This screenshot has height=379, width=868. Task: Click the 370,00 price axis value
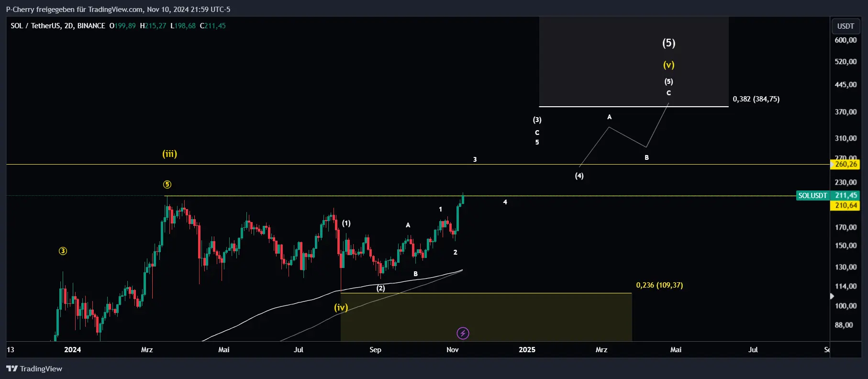click(846, 112)
